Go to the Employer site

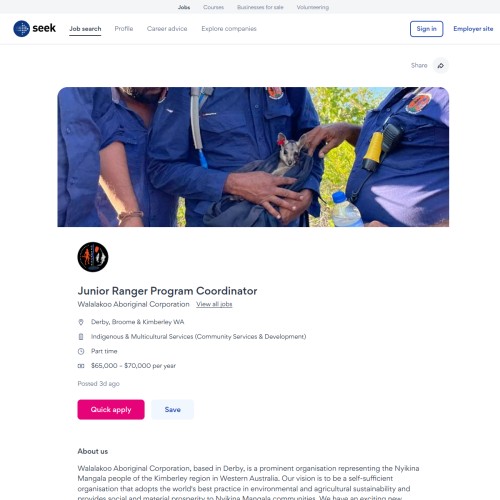(473, 29)
